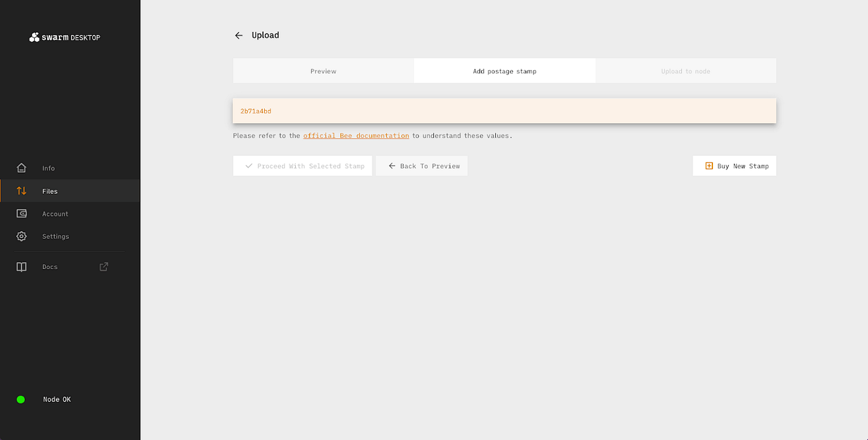Open Settings via the gear icon
Image resolution: width=868 pixels, height=440 pixels.
tap(22, 236)
